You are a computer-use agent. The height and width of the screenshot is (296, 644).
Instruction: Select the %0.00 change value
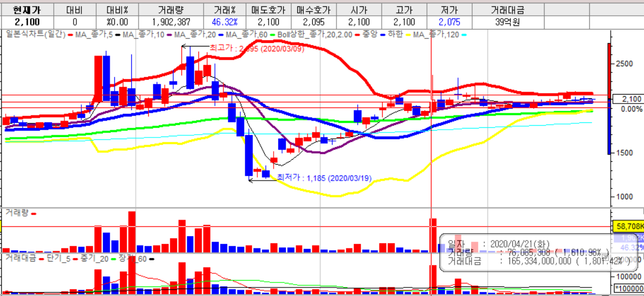[116, 22]
